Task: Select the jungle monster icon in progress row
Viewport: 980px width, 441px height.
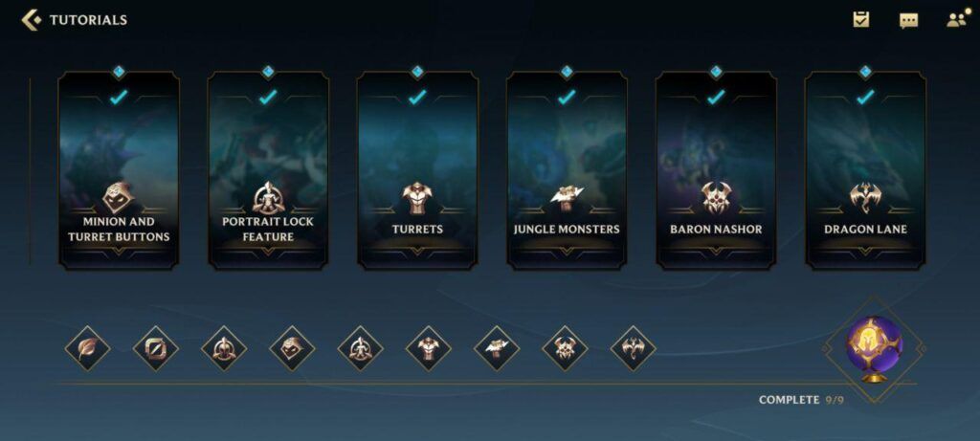Action: (497, 348)
